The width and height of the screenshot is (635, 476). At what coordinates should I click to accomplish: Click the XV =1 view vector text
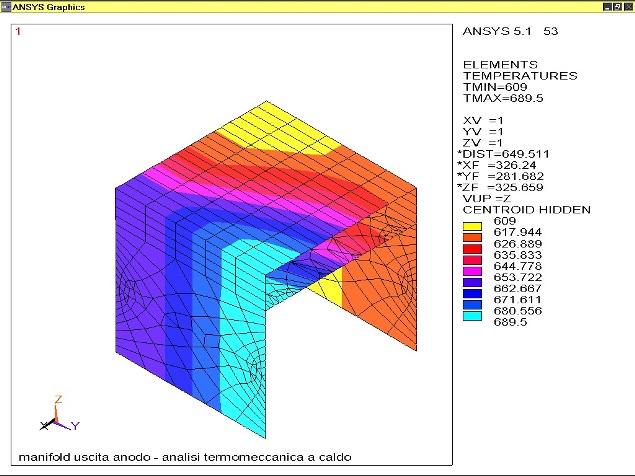tap(483, 120)
